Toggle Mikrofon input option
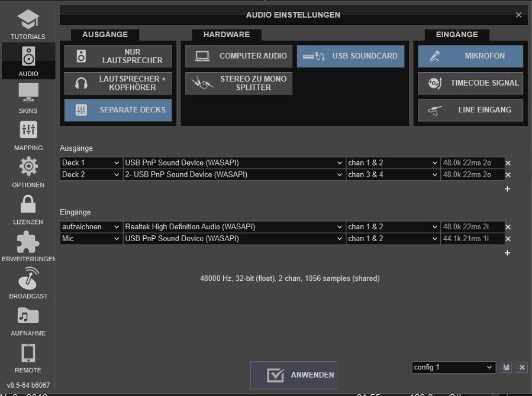The width and height of the screenshot is (532, 396). point(470,56)
